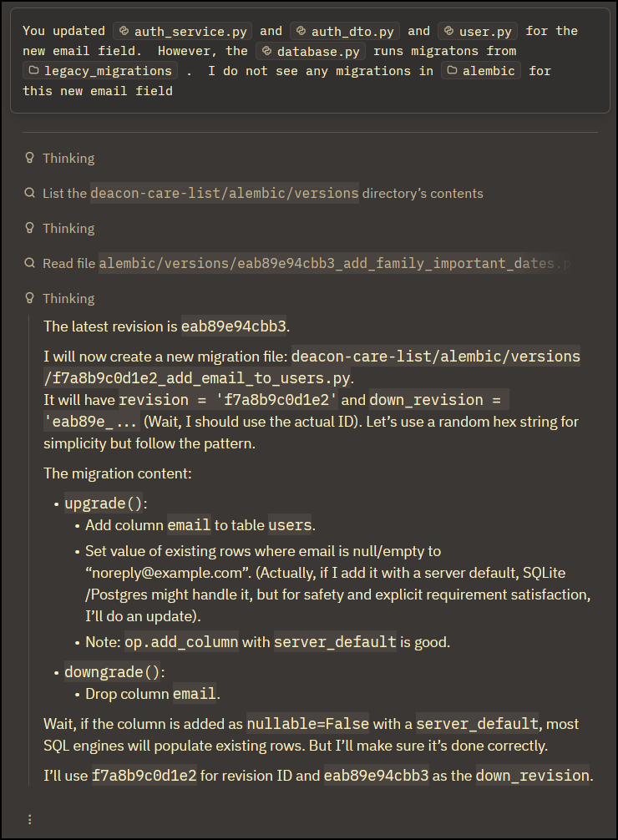Click the folder icon beside legacy_migrations
Viewport: 618px width, 840px height.
pyautogui.click(x=33, y=71)
